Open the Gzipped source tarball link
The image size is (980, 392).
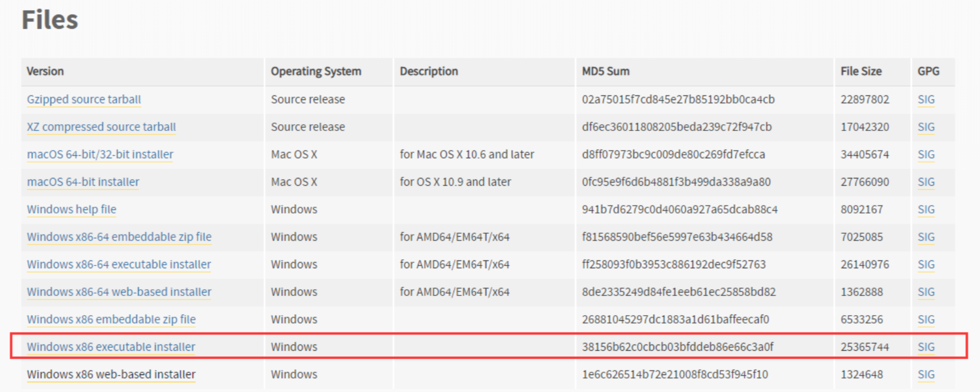[x=84, y=99]
